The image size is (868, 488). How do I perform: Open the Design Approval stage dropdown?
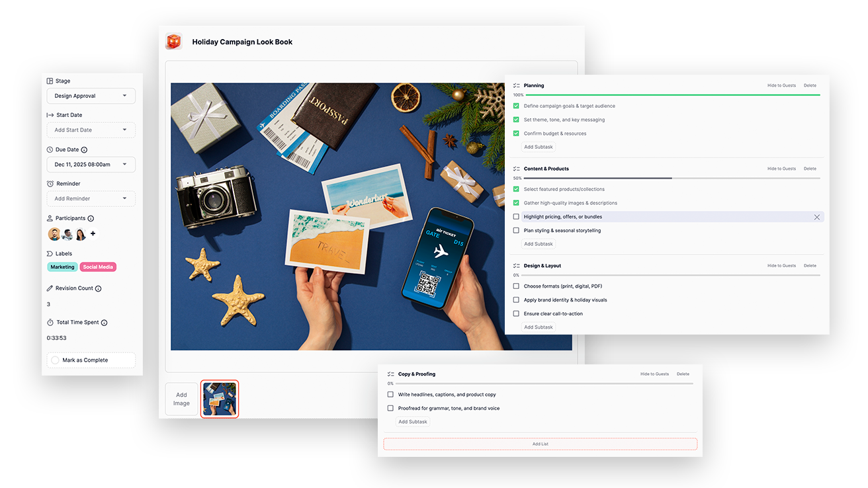91,96
